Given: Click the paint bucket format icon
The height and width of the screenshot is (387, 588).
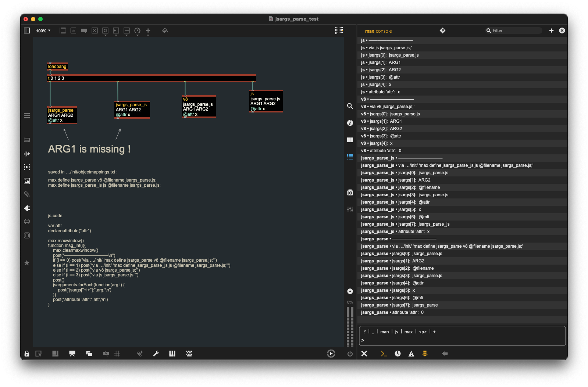Looking at the screenshot, I should (165, 31).
